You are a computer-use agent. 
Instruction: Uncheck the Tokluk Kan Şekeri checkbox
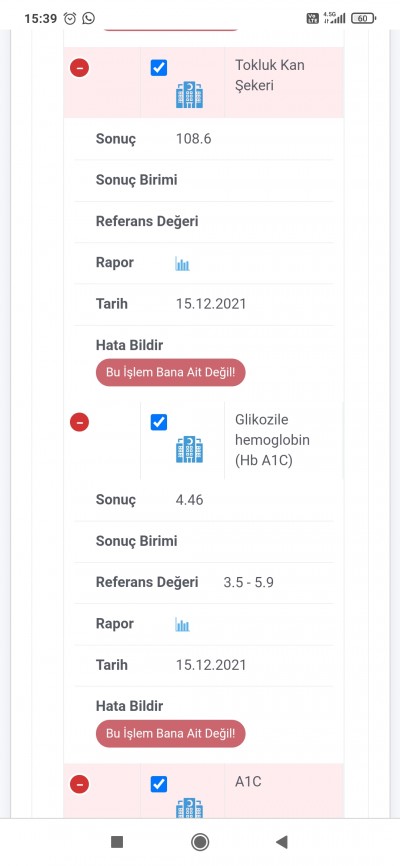point(159,68)
